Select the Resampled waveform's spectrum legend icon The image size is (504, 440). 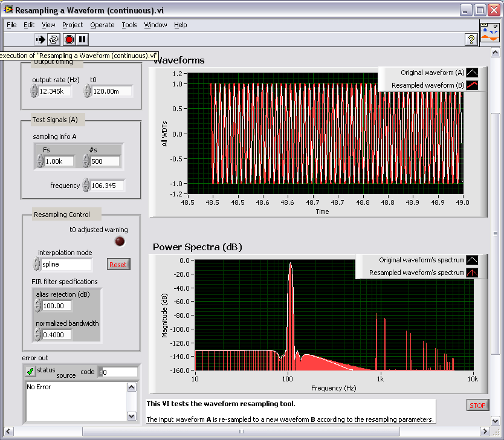[x=472, y=272]
